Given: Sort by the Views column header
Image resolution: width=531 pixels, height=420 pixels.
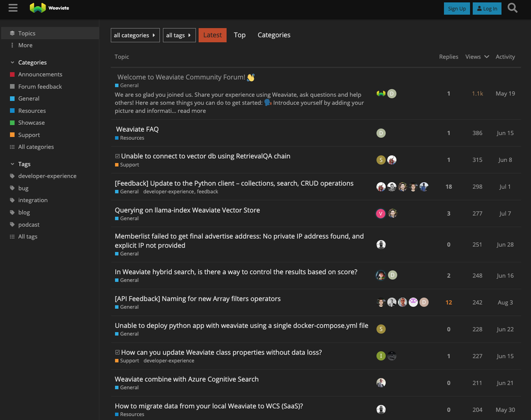Looking at the screenshot, I should tap(477, 57).
